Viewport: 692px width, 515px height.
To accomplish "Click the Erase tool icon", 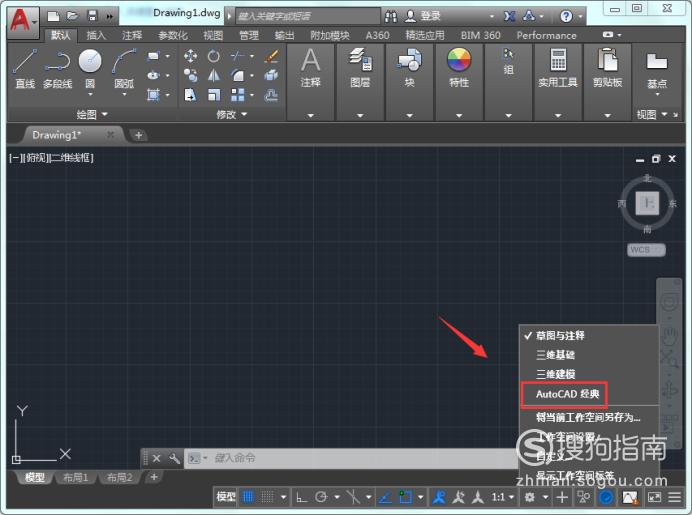I will tap(271, 56).
